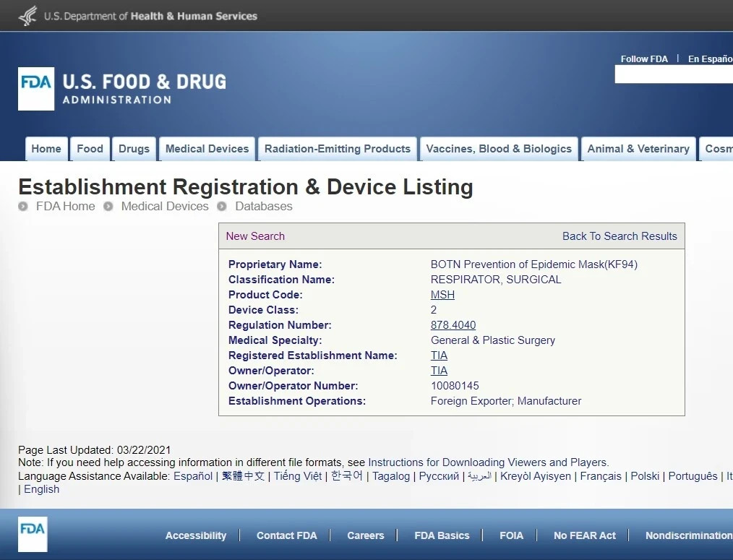
Task: Open Accessibility footer link
Action: 196,535
